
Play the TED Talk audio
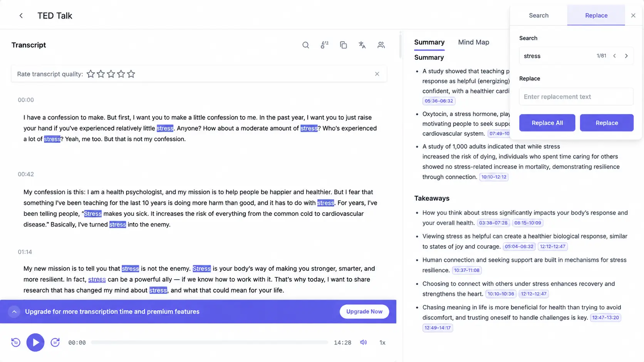point(35,342)
